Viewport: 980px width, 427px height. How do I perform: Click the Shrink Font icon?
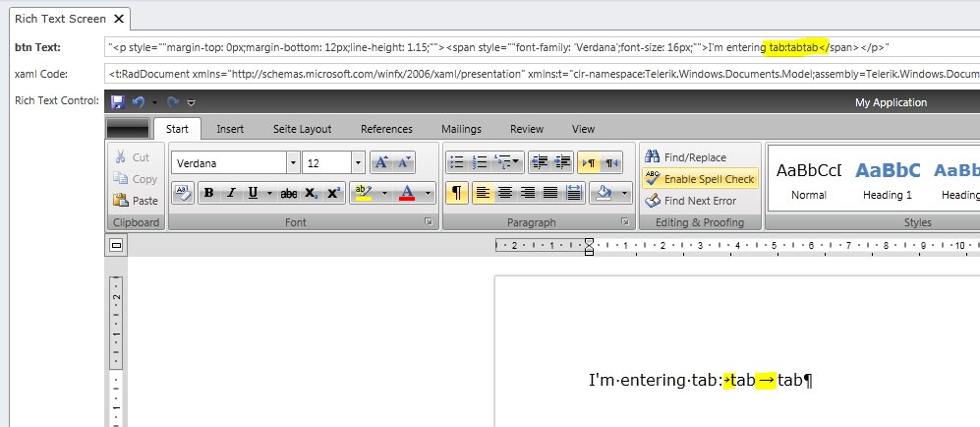point(403,163)
